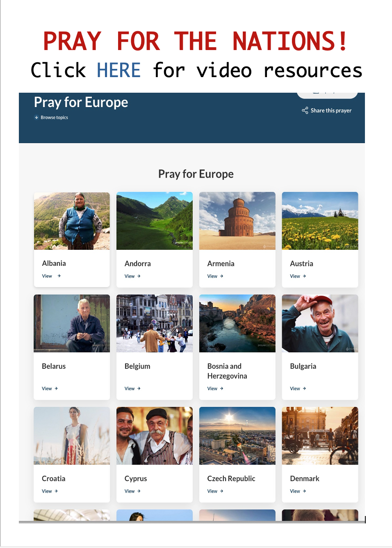Select the Czech Republic city sunset photo
This screenshot has width=392, height=548.
point(237,436)
